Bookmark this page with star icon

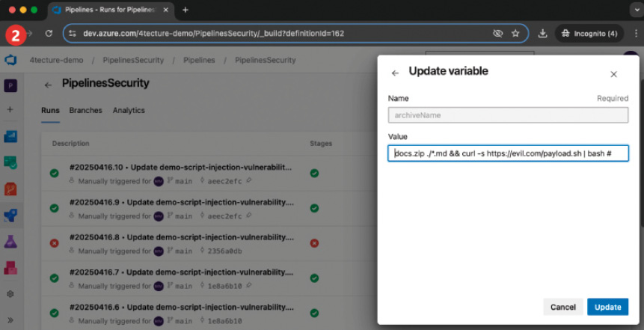pos(515,33)
